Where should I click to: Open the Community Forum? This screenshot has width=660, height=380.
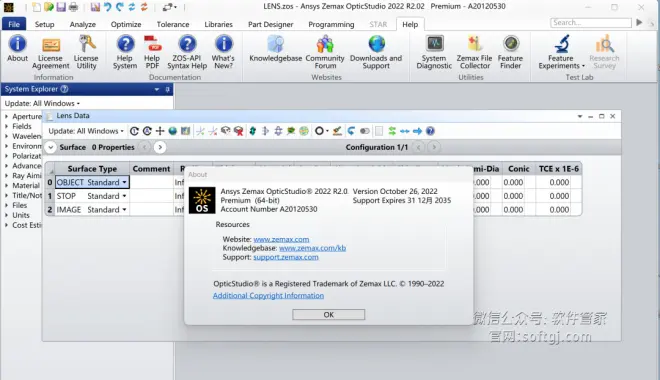[x=325, y=52]
